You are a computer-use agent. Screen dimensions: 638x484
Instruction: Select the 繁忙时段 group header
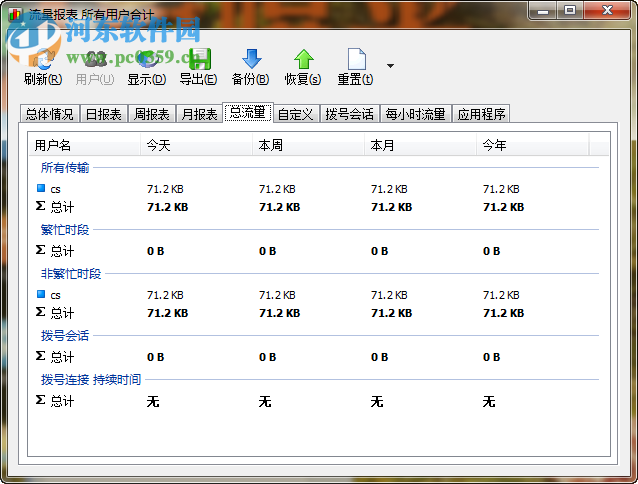(x=65, y=230)
